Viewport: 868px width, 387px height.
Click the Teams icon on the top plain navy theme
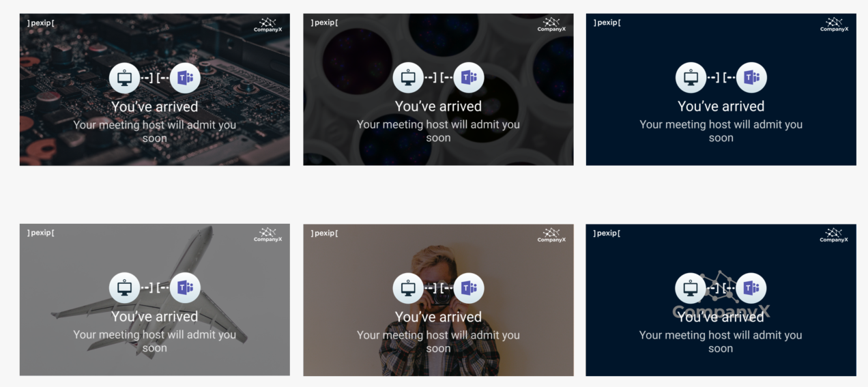coord(751,78)
